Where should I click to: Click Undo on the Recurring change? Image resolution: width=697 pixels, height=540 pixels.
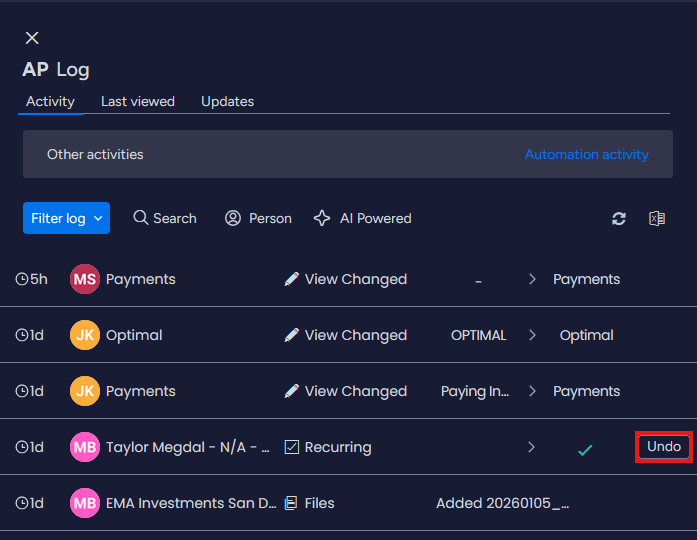point(664,447)
